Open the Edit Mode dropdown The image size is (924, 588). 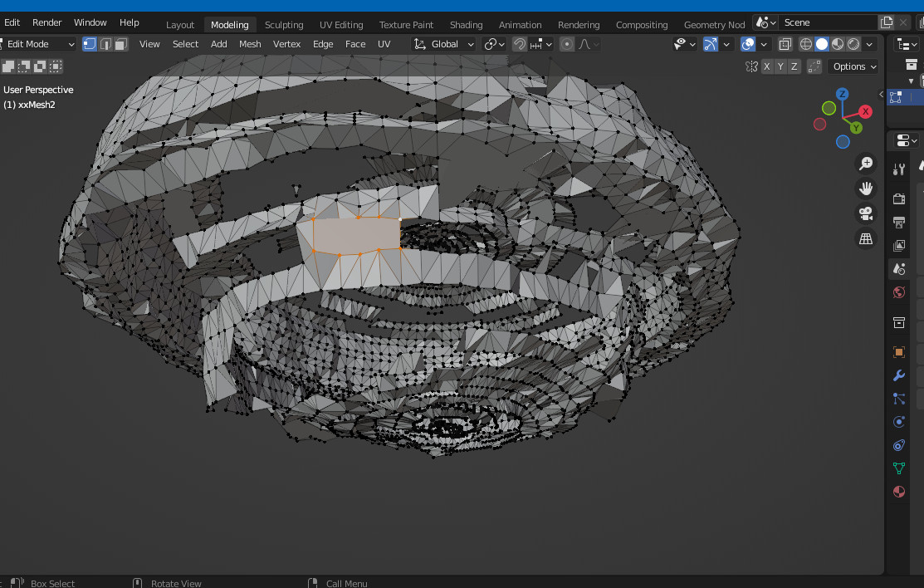pos(39,44)
